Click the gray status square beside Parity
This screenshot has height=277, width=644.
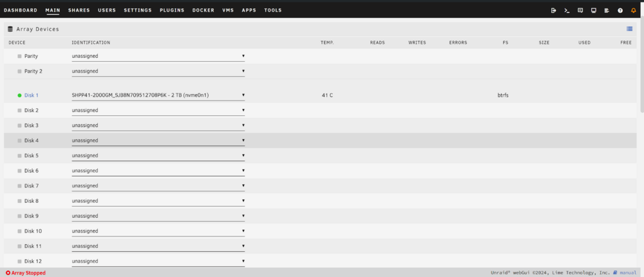[19, 56]
